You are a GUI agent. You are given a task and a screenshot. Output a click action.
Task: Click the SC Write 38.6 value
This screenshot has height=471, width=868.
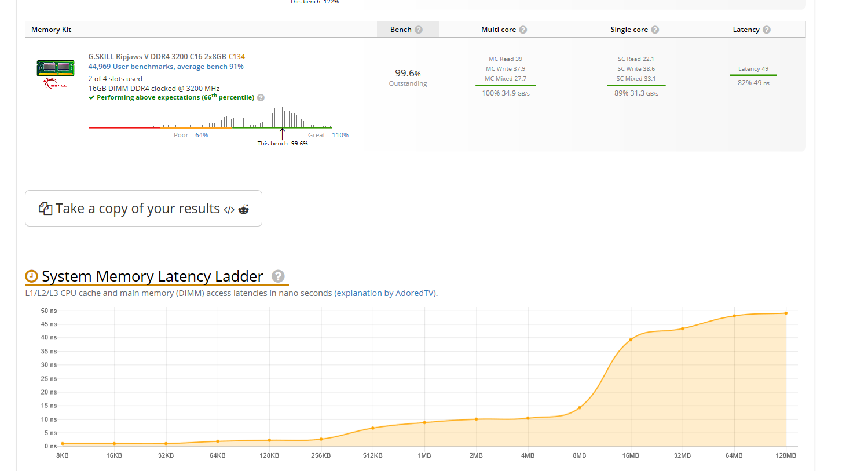tap(636, 69)
